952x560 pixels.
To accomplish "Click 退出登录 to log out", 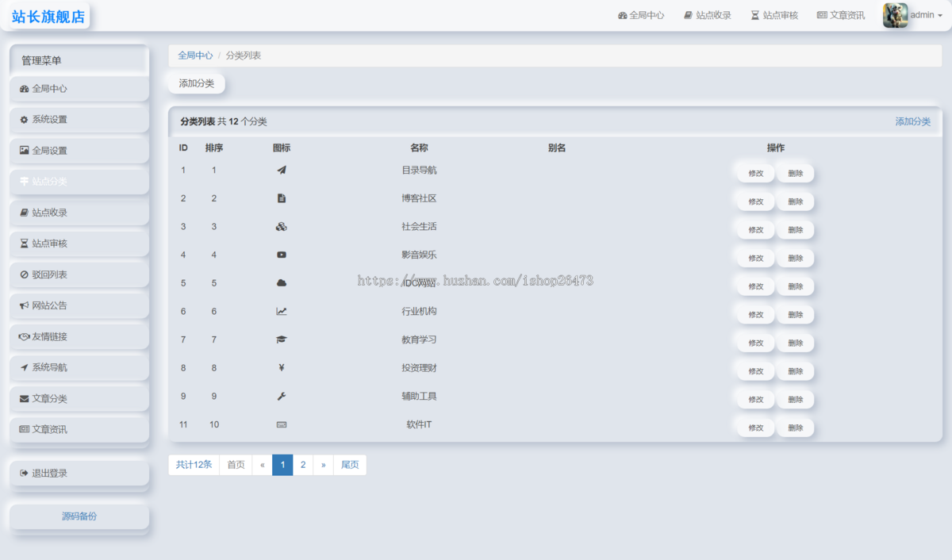I will [79, 474].
